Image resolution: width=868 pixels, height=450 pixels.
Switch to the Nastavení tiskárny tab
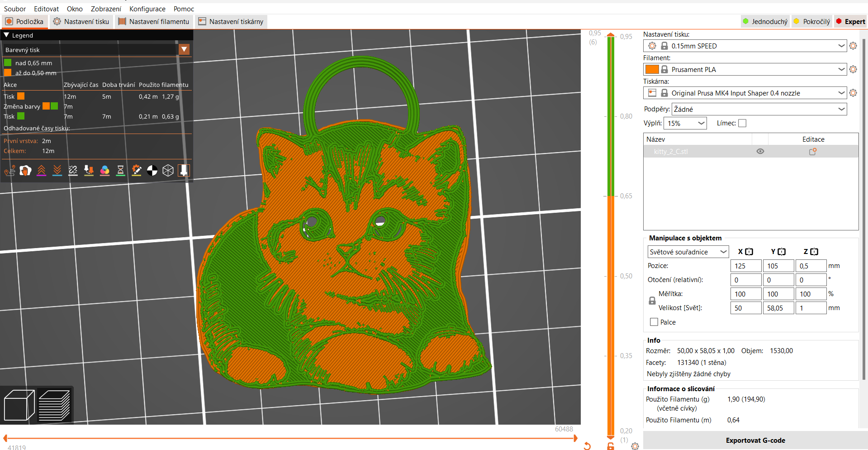pos(231,21)
